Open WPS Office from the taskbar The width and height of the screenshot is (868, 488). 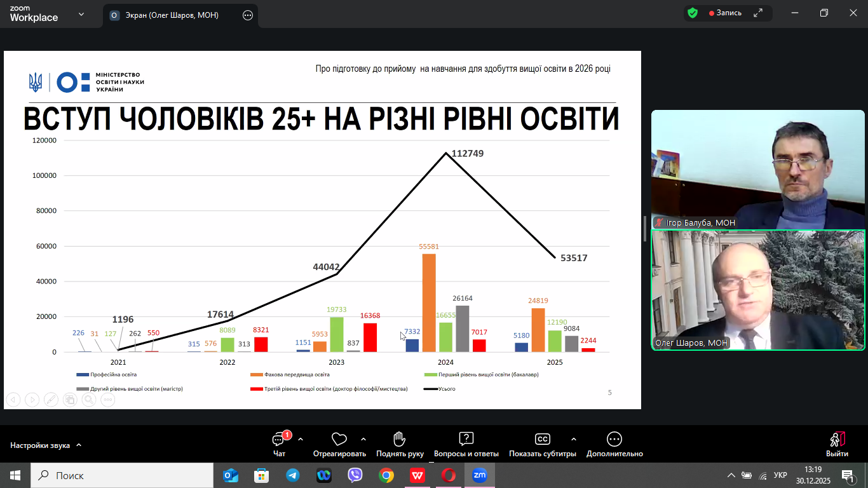pyautogui.click(x=417, y=475)
